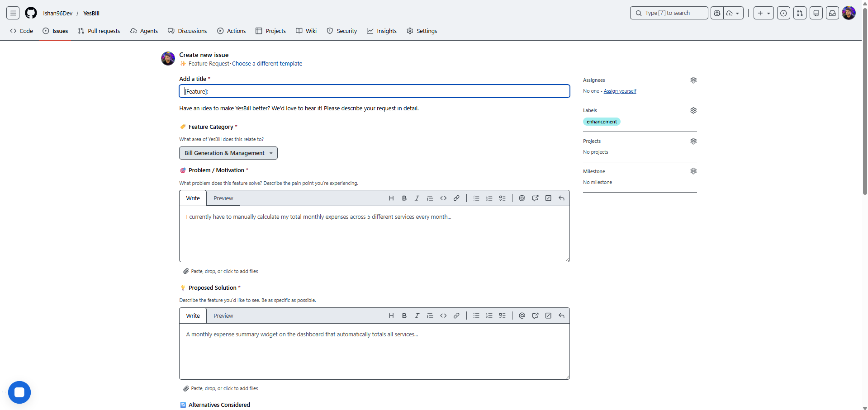Insert heading in the Proposed Solution editor
This screenshot has height=410, width=868.
[x=391, y=316]
